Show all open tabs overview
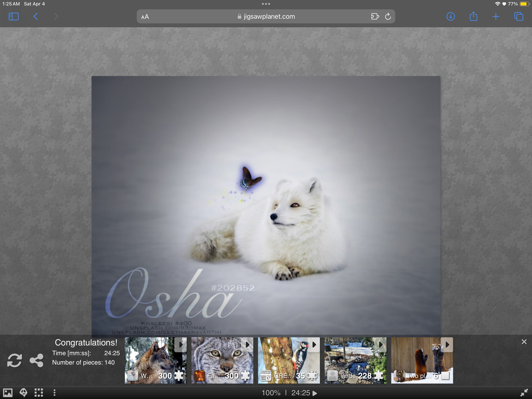 (519, 17)
